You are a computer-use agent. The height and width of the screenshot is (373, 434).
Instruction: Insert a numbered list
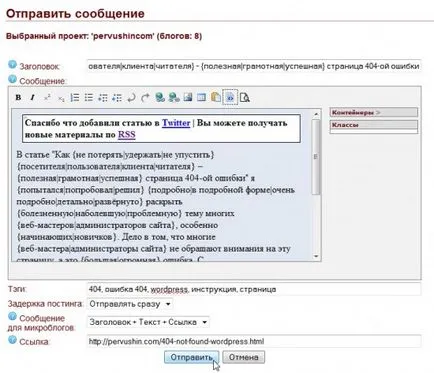(x=75, y=98)
